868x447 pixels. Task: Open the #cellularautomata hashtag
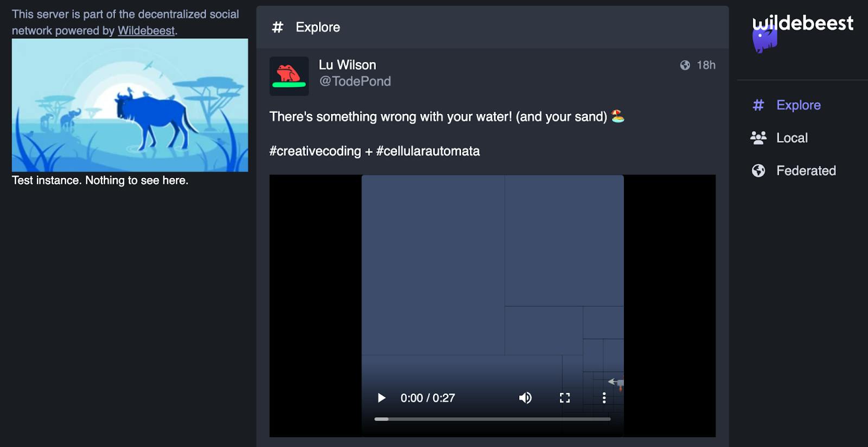(428, 151)
